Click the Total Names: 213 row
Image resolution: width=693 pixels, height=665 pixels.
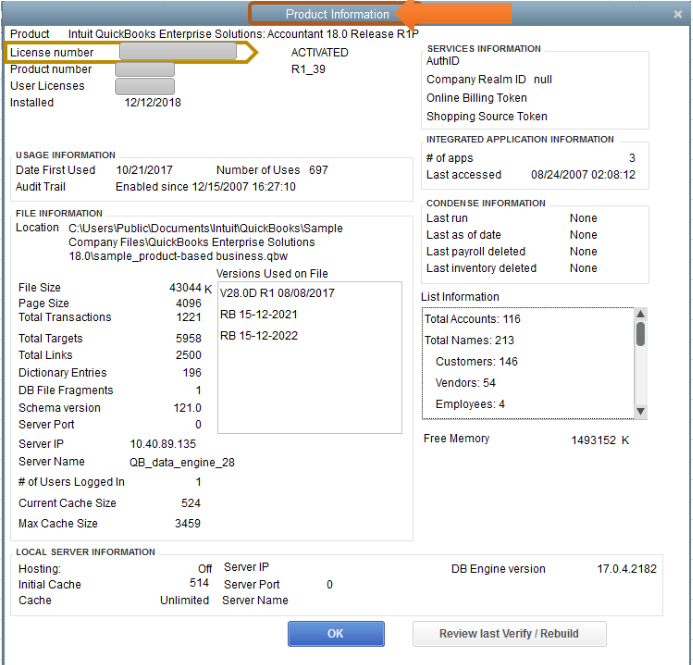point(469,340)
